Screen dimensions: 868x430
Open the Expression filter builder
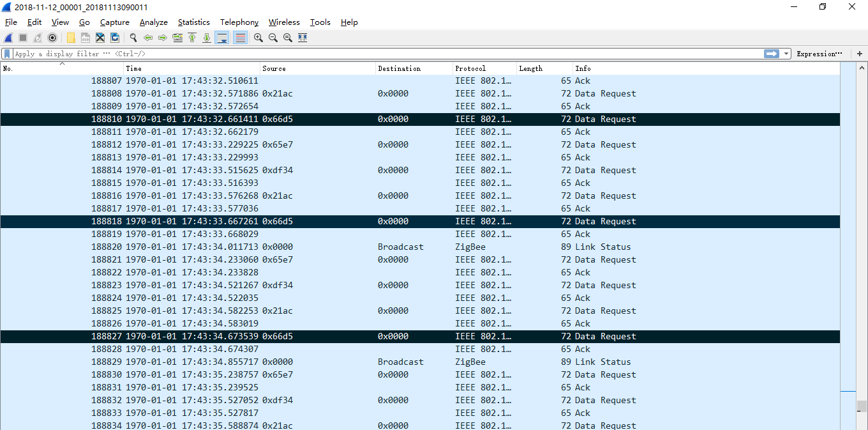click(x=819, y=54)
